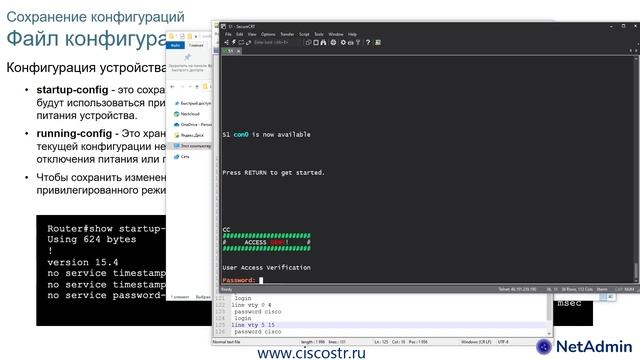640x360 pixels.
Task: Click the pin to Quick Access icon
Action: coord(187,57)
